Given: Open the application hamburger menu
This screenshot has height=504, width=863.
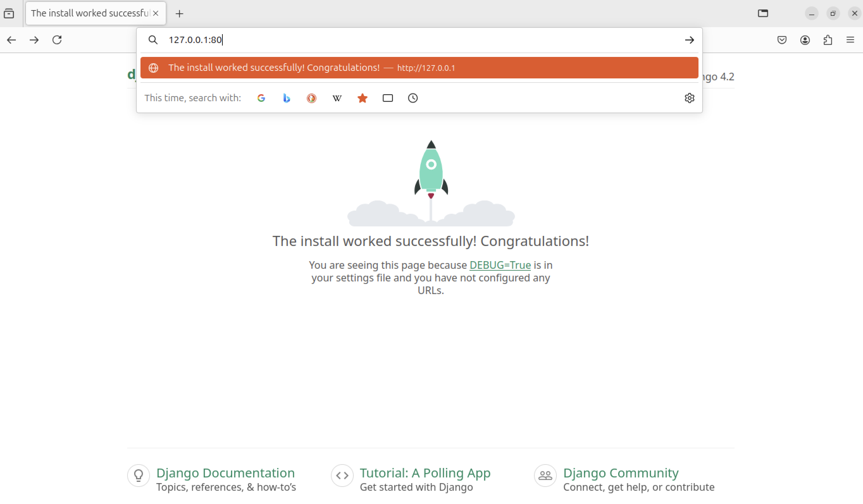Looking at the screenshot, I should pos(850,40).
